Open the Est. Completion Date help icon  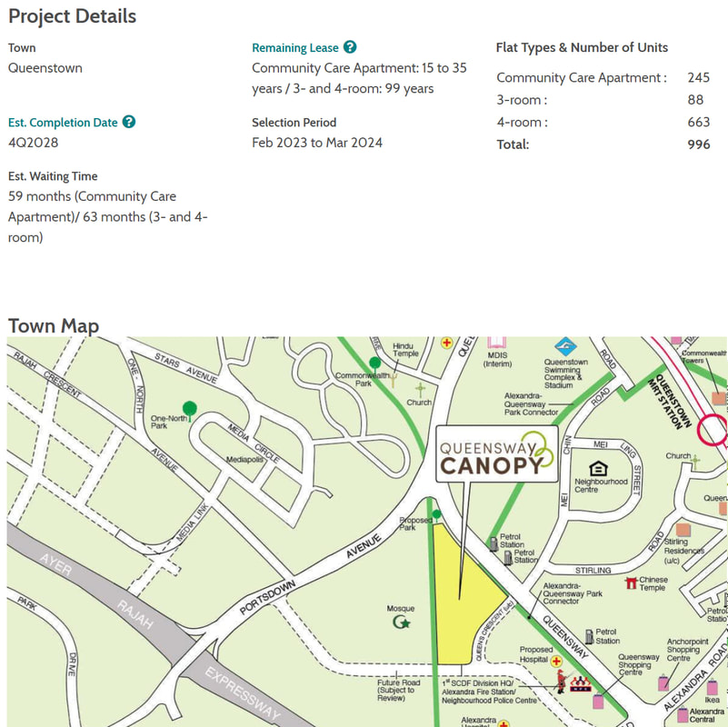[x=129, y=122]
